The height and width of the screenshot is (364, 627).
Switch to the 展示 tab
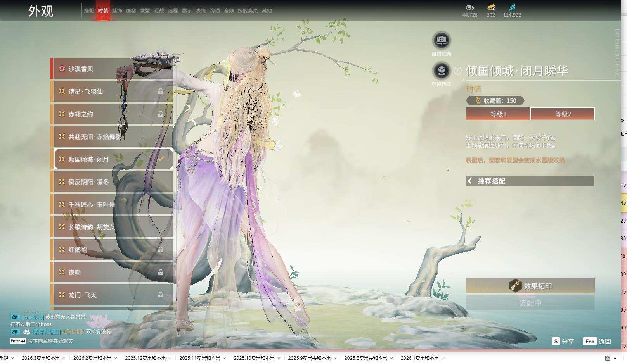[187, 10]
